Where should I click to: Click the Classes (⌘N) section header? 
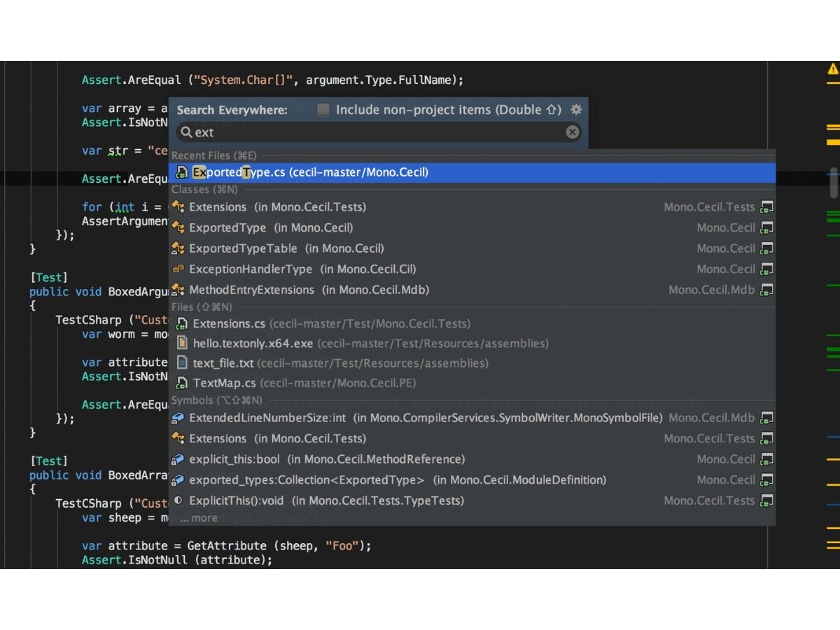[204, 190]
